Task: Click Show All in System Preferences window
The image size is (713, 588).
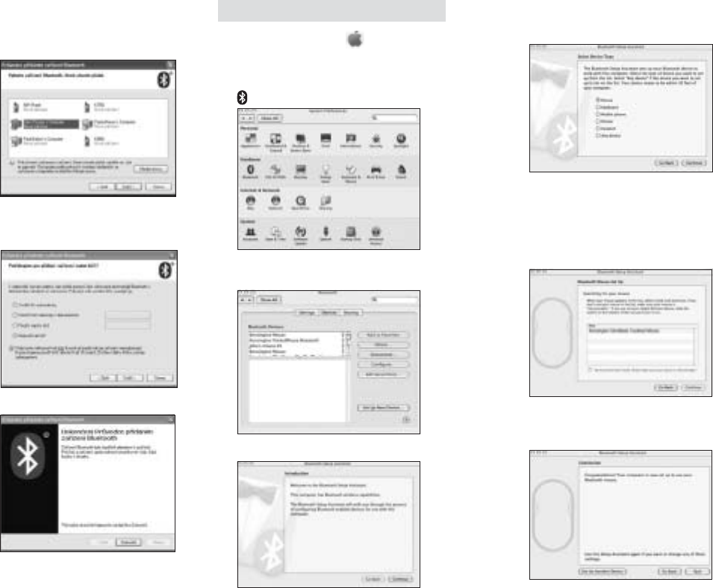Action: [x=270, y=118]
